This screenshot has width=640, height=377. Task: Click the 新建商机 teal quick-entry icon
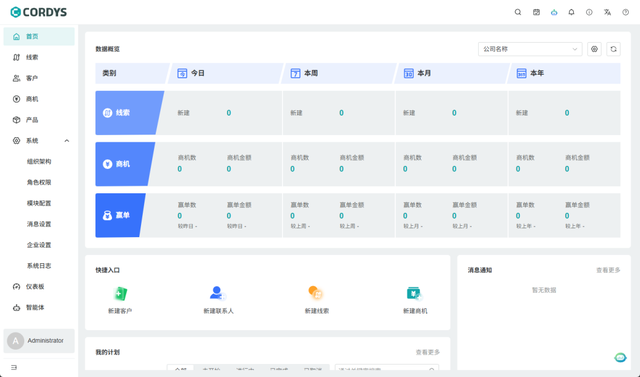pos(415,293)
